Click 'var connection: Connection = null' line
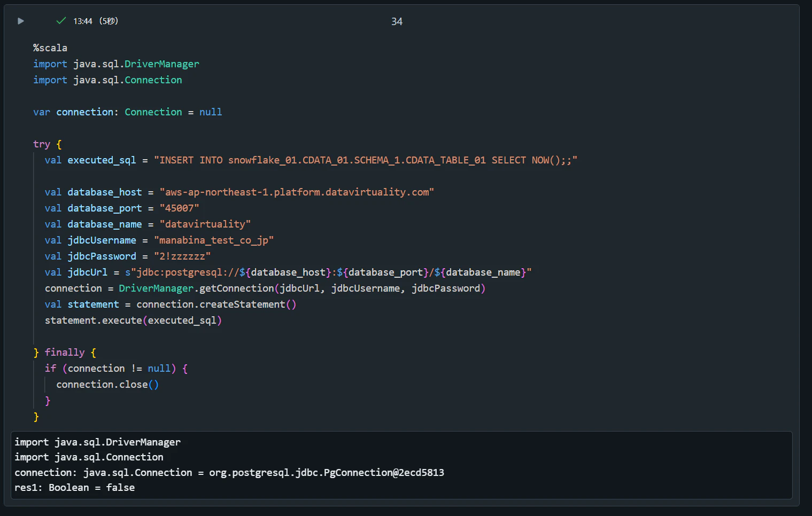 click(128, 112)
